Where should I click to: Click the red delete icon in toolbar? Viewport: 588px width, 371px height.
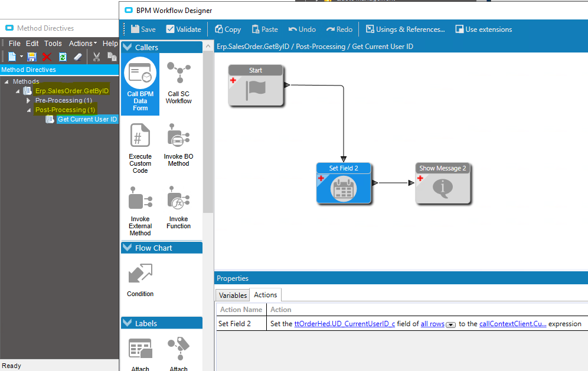tap(47, 57)
